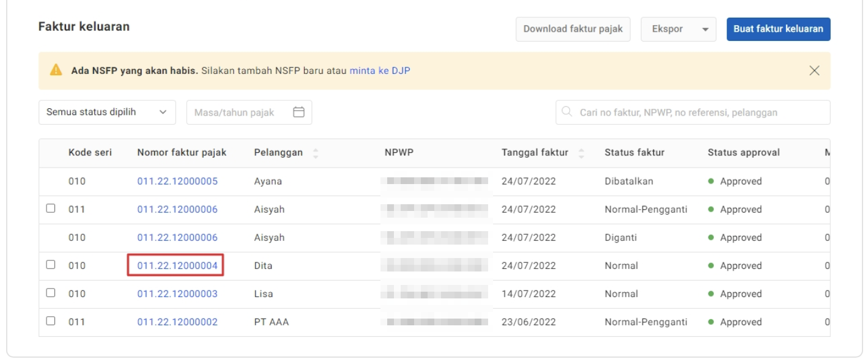Open invoice 011.22.12000002 for PT AAA
Image resolution: width=868 pixels, height=362 pixels.
pyautogui.click(x=177, y=322)
